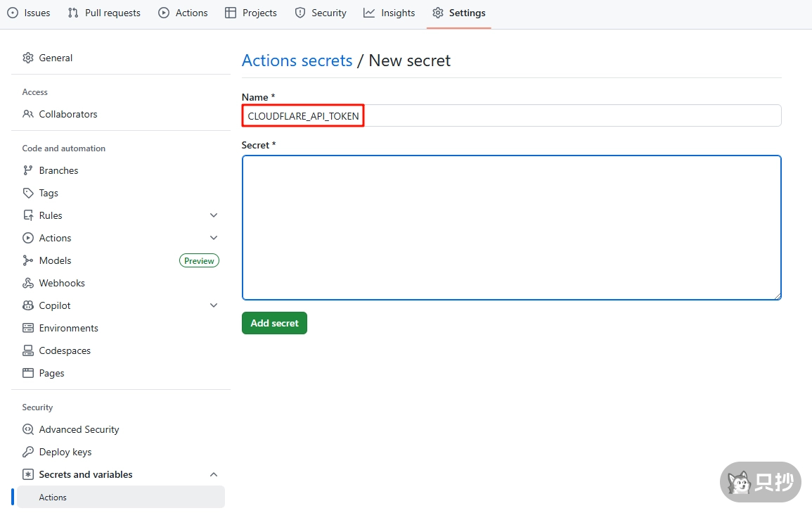This screenshot has width=812, height=513.
Task: Expand the Rules sidebar section
Action: (213, 215)
